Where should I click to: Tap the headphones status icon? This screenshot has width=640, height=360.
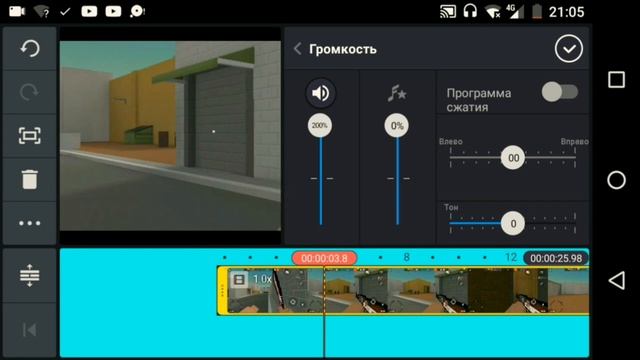[470, 11]
